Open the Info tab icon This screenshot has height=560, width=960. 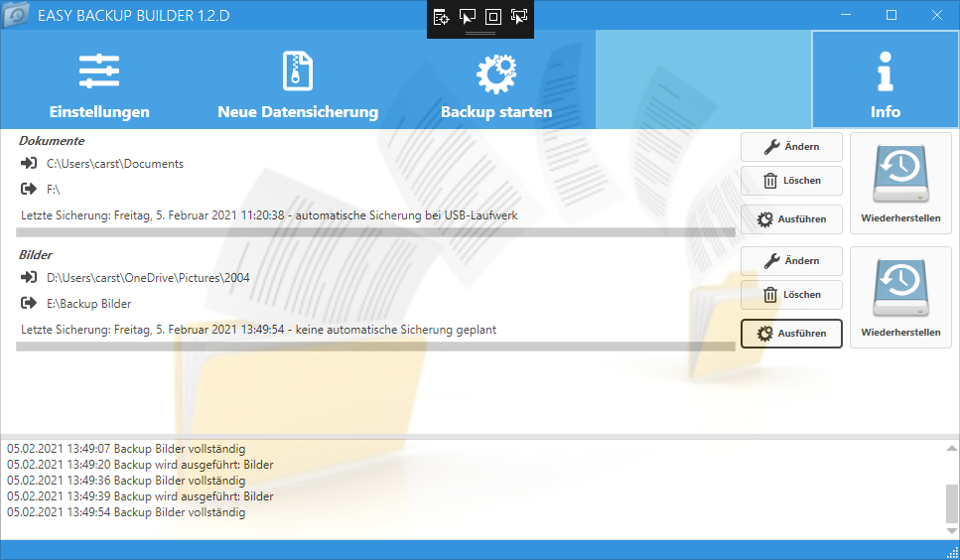pos(885,73)
